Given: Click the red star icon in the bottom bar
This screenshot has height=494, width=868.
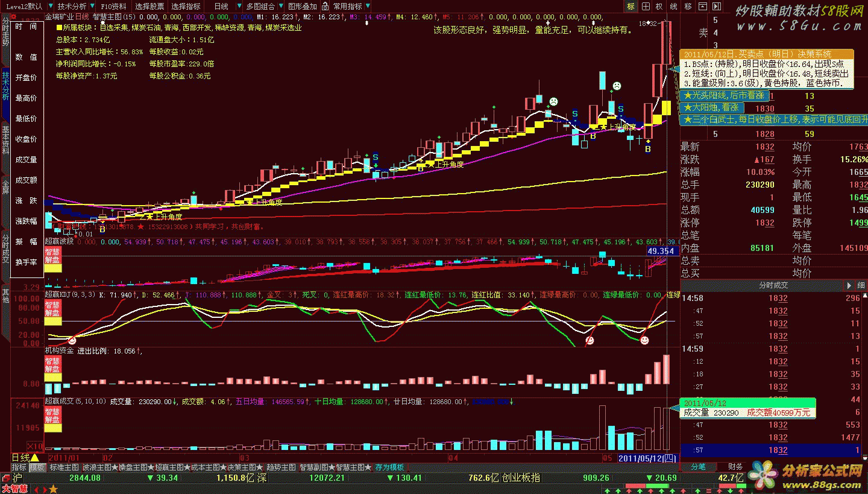Looking at the screenshot, I should coord(53,489).
